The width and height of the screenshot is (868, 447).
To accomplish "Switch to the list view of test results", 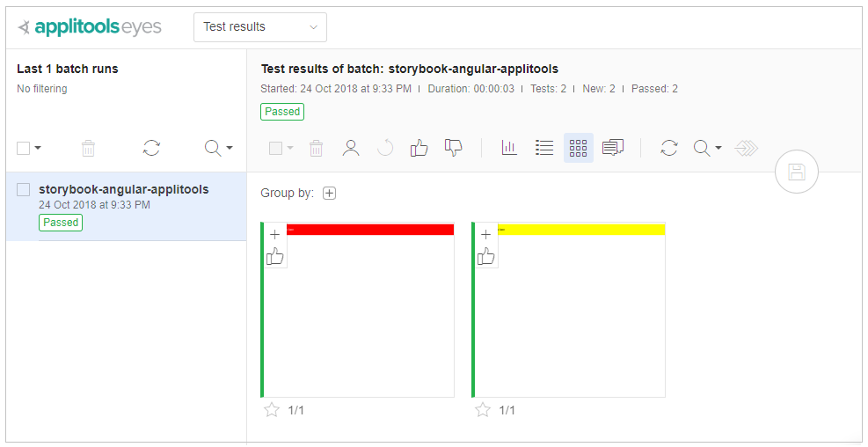I will 544,148.
